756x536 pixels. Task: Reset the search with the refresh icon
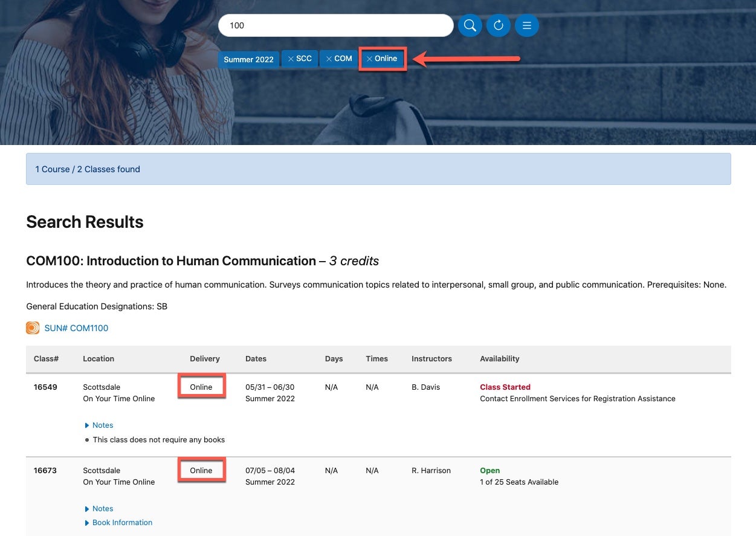click(499, 25)
